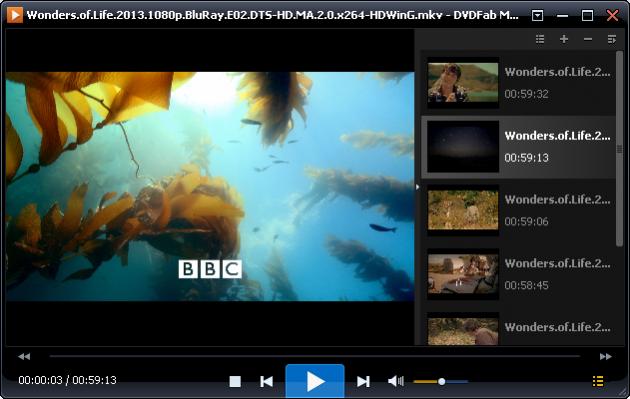Select the playlist title above duration 00:59:32
This screenshot has height=399, width=630.
pos(558,72)
